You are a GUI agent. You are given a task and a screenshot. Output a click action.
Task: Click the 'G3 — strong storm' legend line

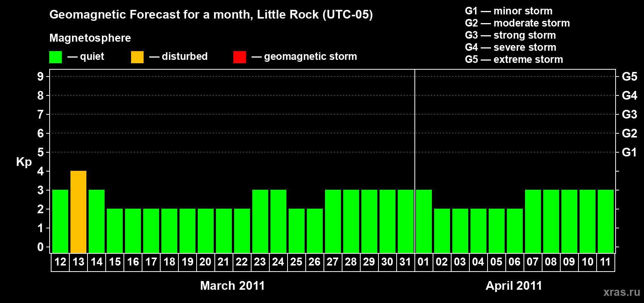pyautogui.click(x=510, y=35)
